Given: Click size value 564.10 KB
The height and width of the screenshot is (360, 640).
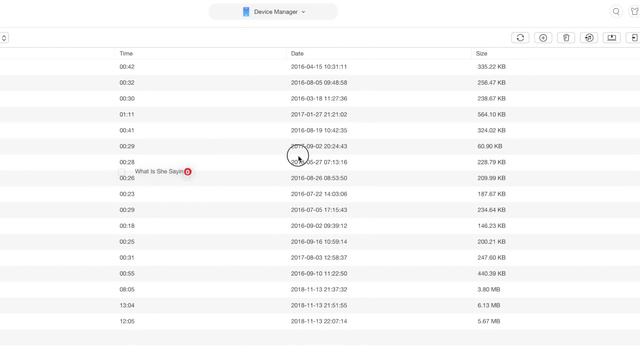Looking at the screenshot, I should (x=491, y=114).
